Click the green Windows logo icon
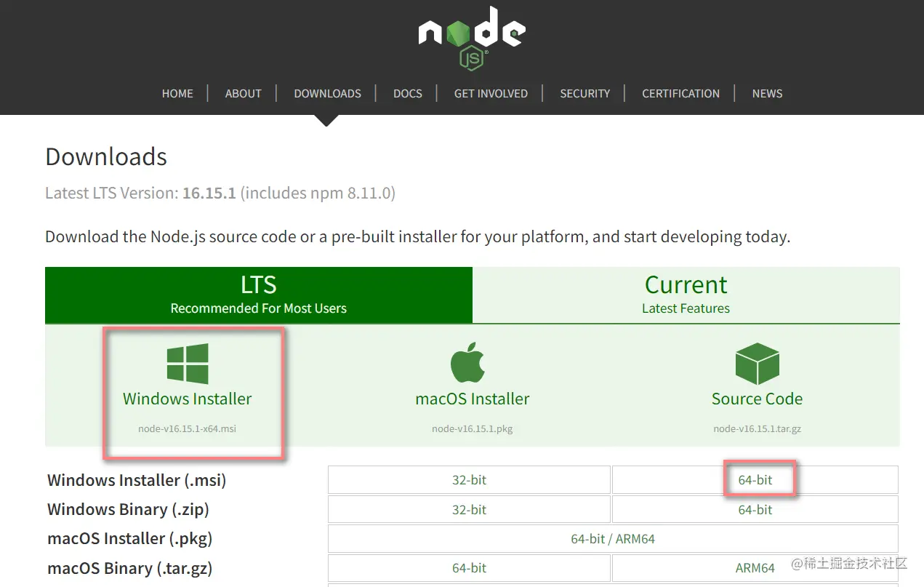924x587 pixels. 188,364
